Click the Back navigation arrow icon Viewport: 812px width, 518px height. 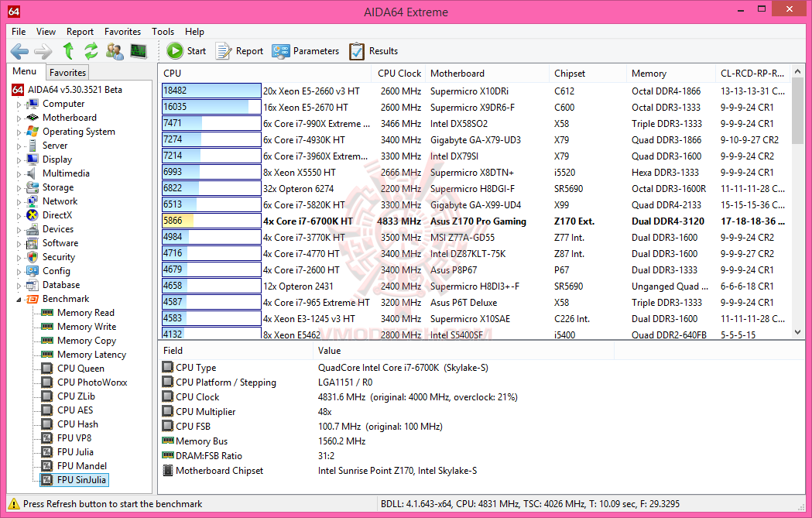point(19,51)
